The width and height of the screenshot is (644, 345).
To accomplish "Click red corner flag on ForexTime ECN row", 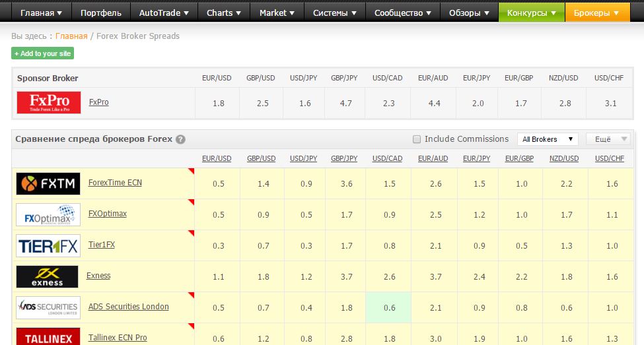I will point(191,171).
